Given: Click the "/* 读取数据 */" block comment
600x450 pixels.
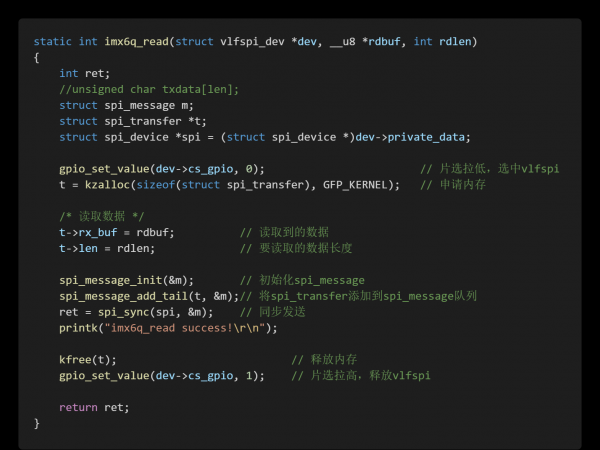Looking at the screenshot, I should click(101, 216).
